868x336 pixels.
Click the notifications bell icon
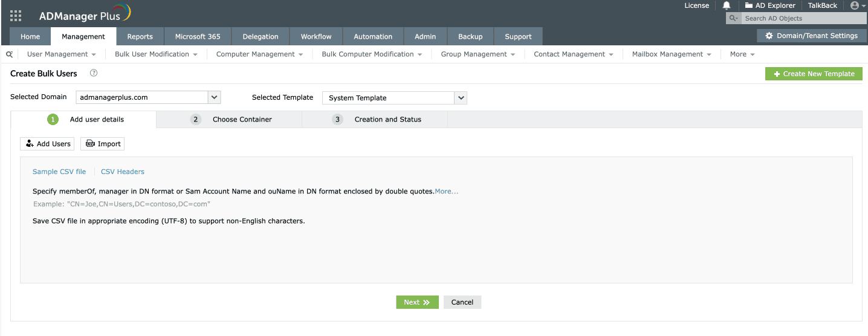click(727, 5)
